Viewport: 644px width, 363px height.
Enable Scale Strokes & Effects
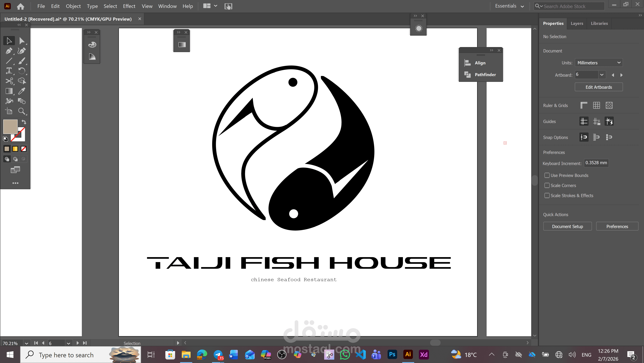click(x=547, y=195)
